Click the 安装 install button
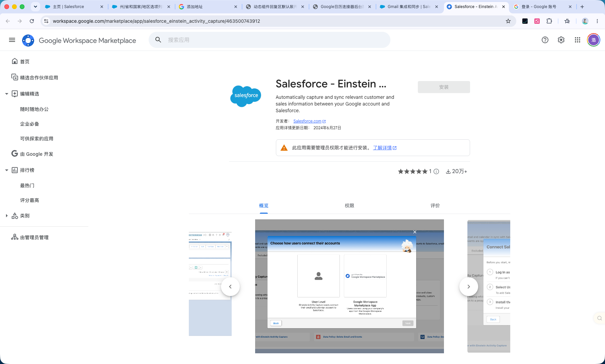Image resolution: width=605 pixels, height=364 pixels. pyautogui.click(x=444, y=87)
